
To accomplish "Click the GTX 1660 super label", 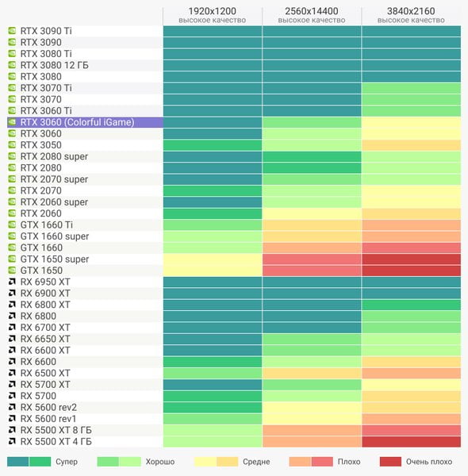I will (55, 236).
